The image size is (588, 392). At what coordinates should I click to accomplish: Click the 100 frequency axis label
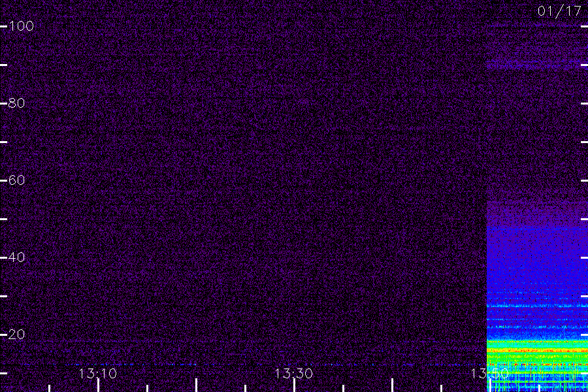pos(21,26)
